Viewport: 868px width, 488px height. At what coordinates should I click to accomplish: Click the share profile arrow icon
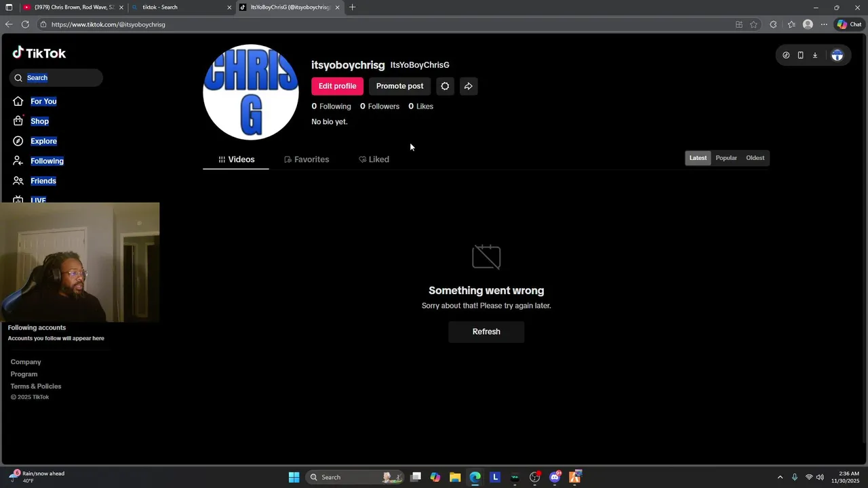point(469,86)
